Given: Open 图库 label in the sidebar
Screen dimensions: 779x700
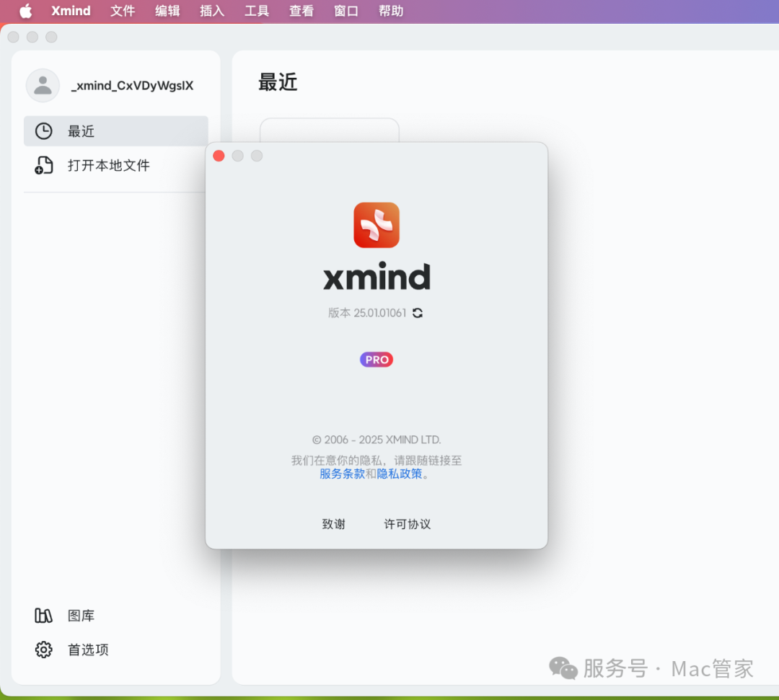Looking at the screenshot, I should pyautogui.click(x=81, y=616).
